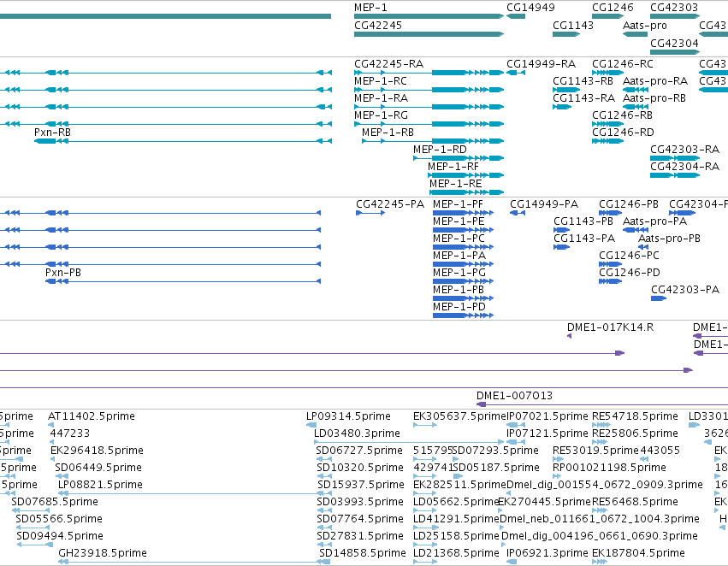Choose transcript label "MEP-1-RG"
The height and width of the screenshot is (566, 728).
(x=382, y=115)
